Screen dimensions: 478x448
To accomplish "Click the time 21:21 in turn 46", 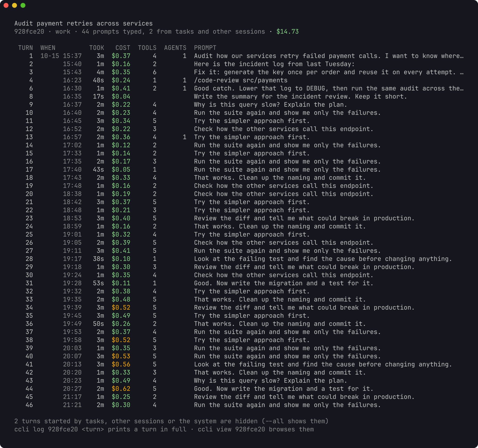I will [x=72, y=405].
